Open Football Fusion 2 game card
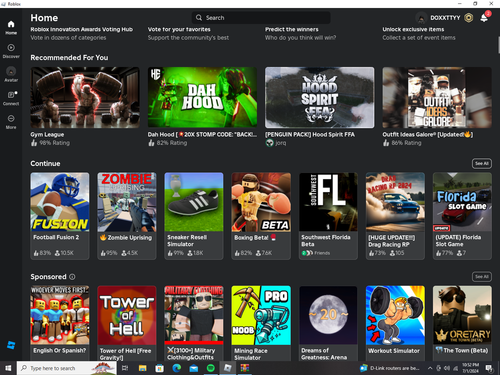Viewport: 500px width, 375px height. (x=60, y=216)
